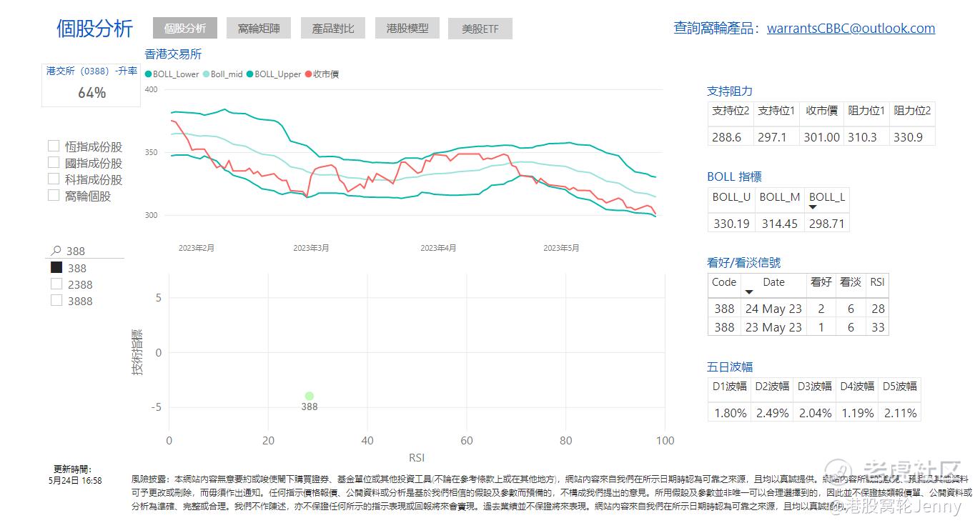The width and height of the screenshot is (980, 528).
Task: Toggle the BOLL_Lower legend marker
Action: [x=147, y=74]
